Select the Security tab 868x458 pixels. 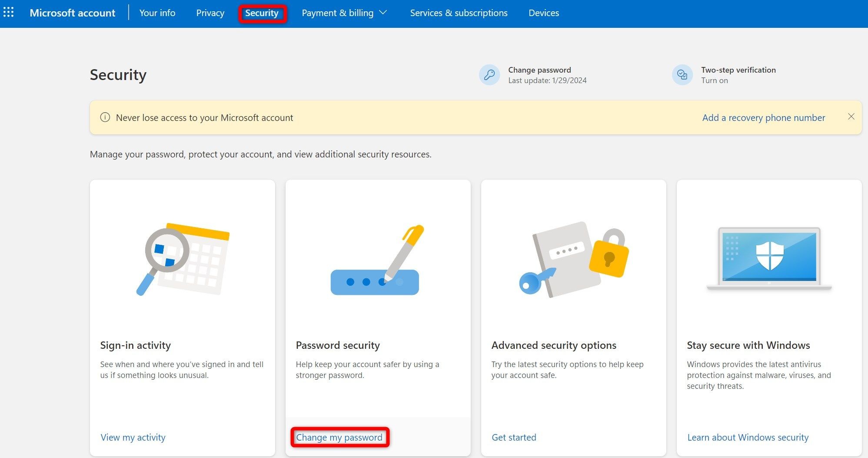click(x=262, y=13)
